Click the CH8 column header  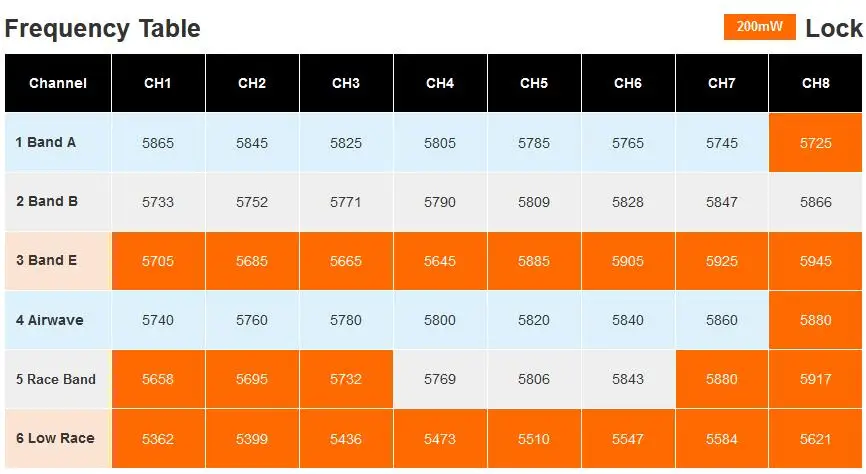815,83
